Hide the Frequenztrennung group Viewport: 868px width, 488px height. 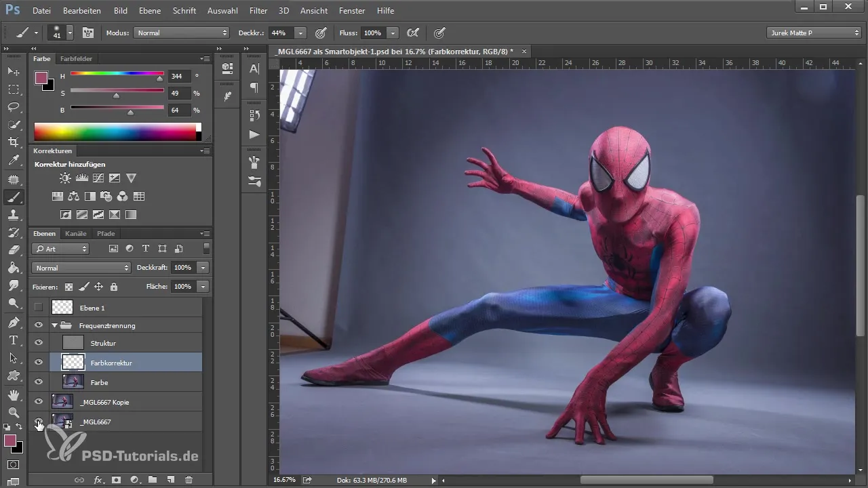click(x=39, y=325)
